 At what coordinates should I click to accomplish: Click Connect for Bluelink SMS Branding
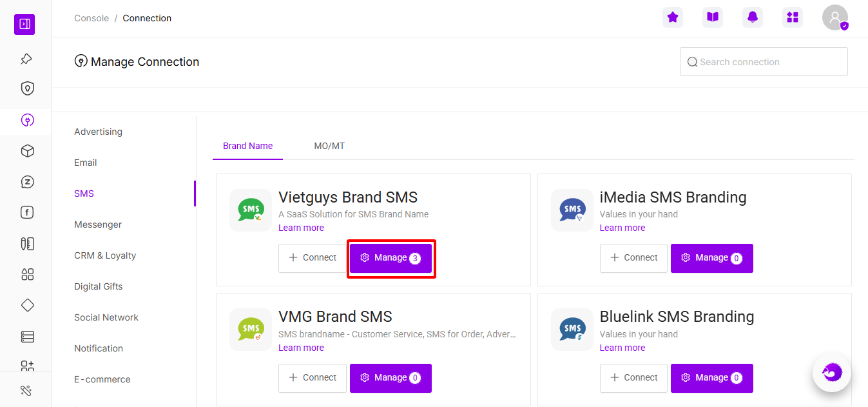(x=633, y=378)
